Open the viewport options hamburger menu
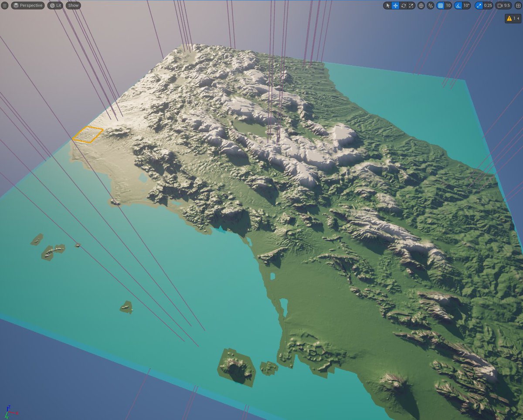 pos(5,6)
